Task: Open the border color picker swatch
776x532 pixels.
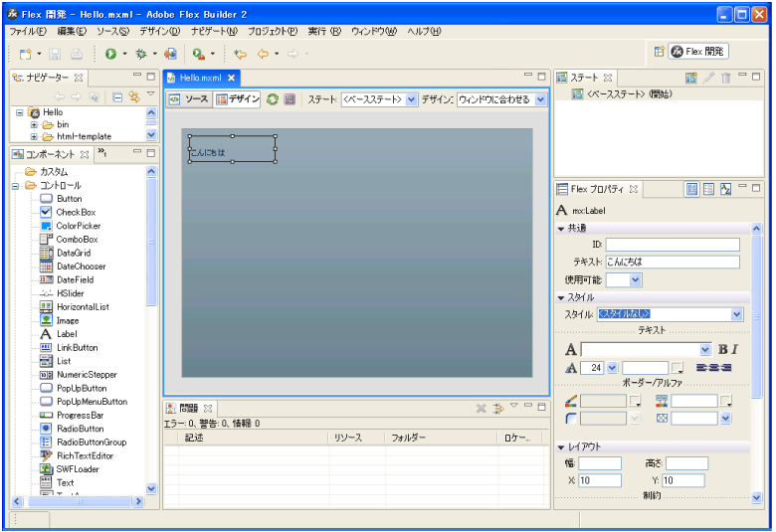Action: (x=635, y=401)
